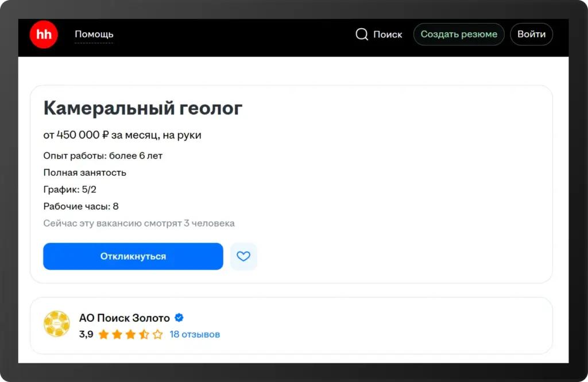Open the Помощь menu
This screenshot has width=588, height=382.
pos(94,34)
